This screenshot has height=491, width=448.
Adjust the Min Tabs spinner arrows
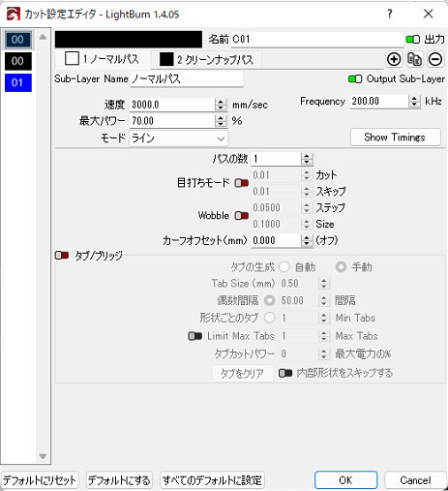point(323,319)
